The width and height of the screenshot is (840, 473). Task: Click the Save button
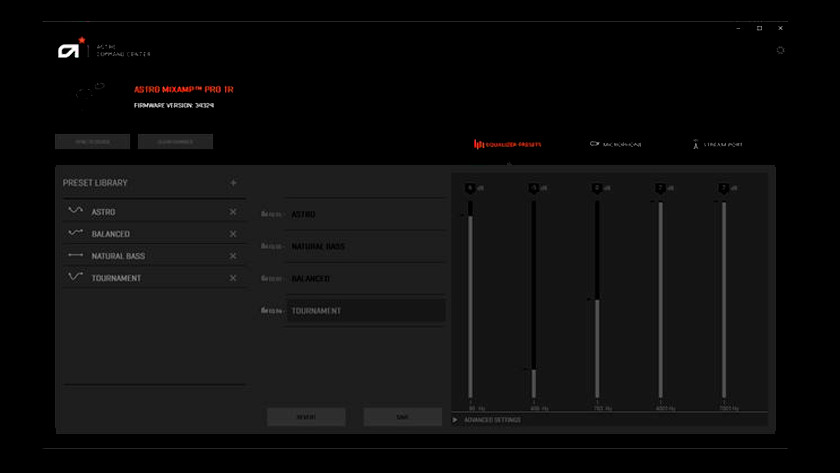coord(402,417)
